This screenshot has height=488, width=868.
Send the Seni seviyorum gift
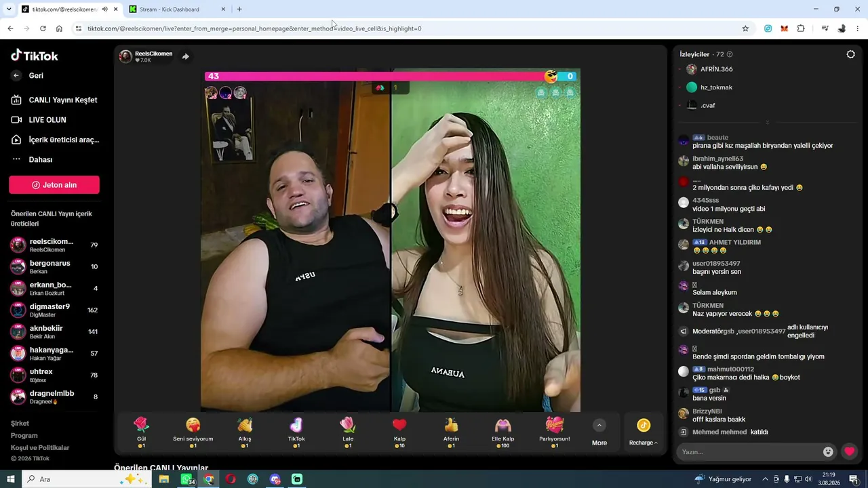193,432
